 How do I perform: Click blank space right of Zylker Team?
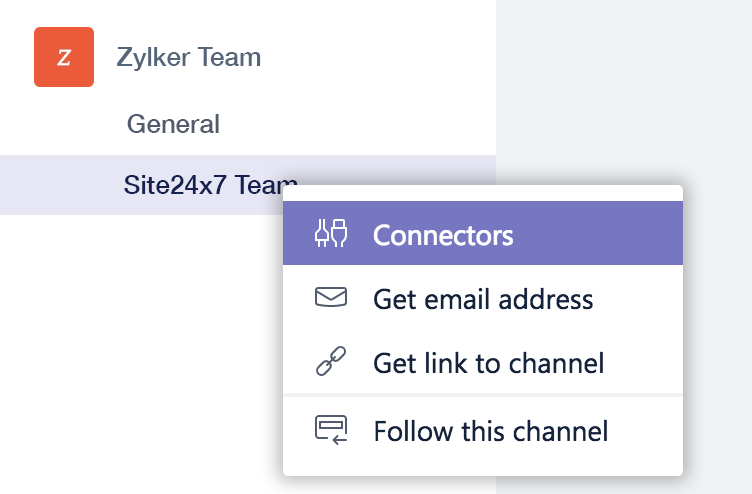coord(380,57)
